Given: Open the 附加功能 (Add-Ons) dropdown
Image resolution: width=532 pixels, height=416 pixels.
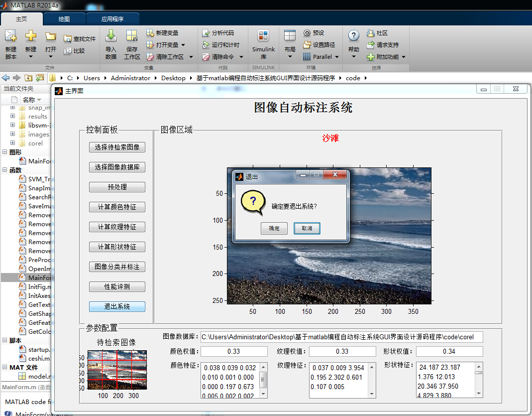Looking at the screenshot, I should tap(404, 57).
